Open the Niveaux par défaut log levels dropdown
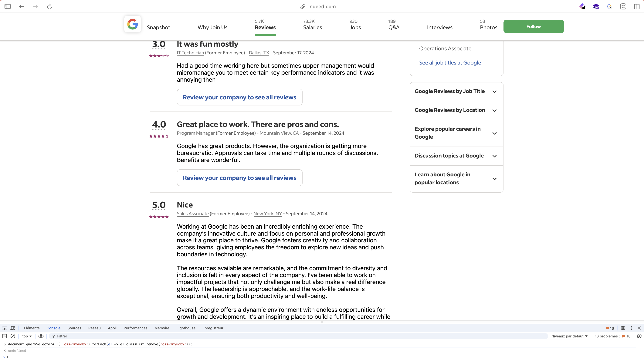Viewport: 644px width, 358px height. pyautogui.click(x=569, y=336)
